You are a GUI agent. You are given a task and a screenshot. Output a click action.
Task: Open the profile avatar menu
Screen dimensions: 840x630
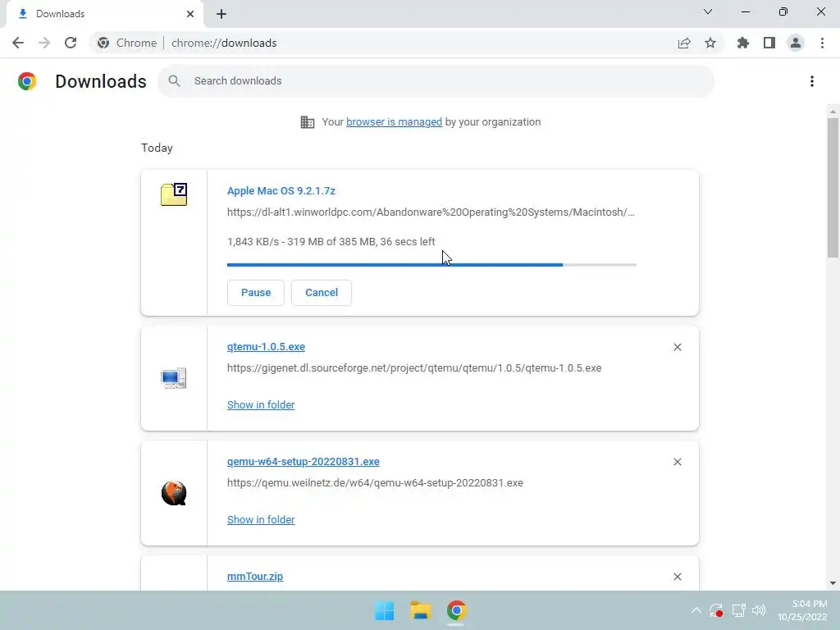click(x=796, y=43)
